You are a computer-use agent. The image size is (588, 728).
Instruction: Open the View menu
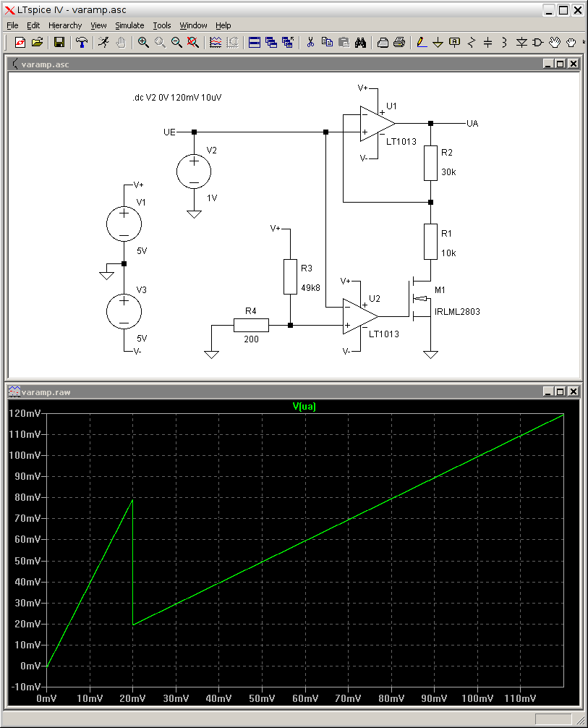tap(98, 25)
